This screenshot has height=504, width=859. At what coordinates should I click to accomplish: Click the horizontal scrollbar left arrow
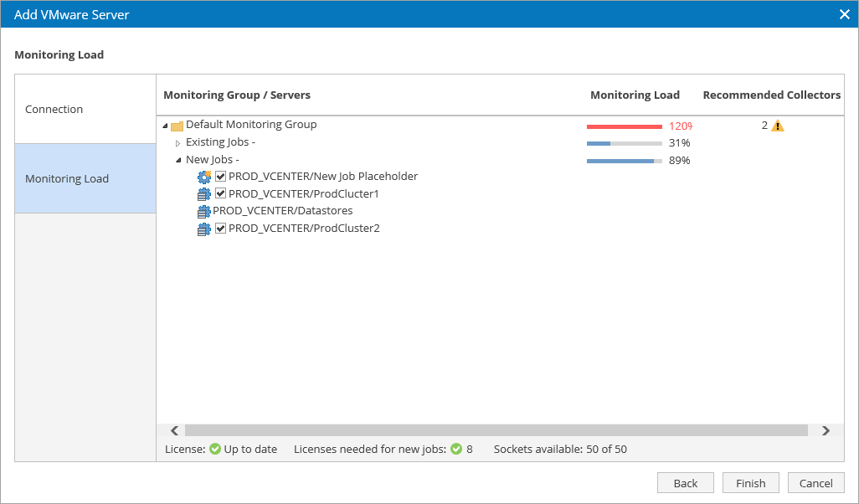pyautogui.click(x=174, y=430)
